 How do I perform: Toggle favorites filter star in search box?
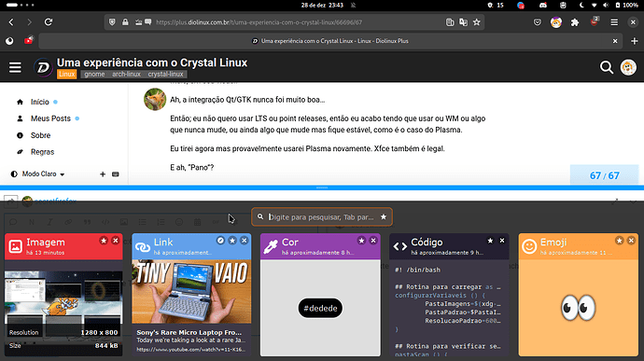(x=384, y=216)
